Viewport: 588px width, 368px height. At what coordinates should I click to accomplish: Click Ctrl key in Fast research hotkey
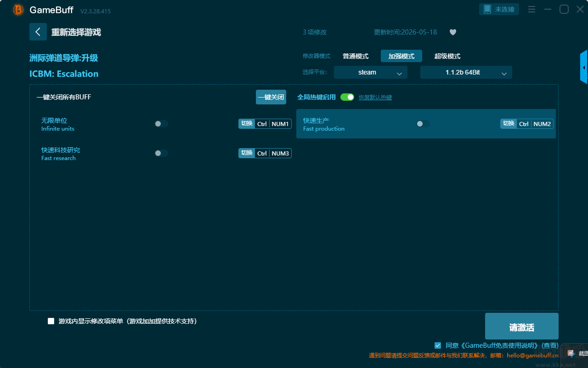point(262,153)
